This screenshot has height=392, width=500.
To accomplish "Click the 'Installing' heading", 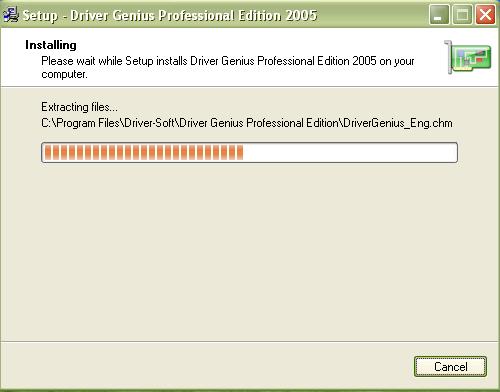I will (x=51, y=45).
